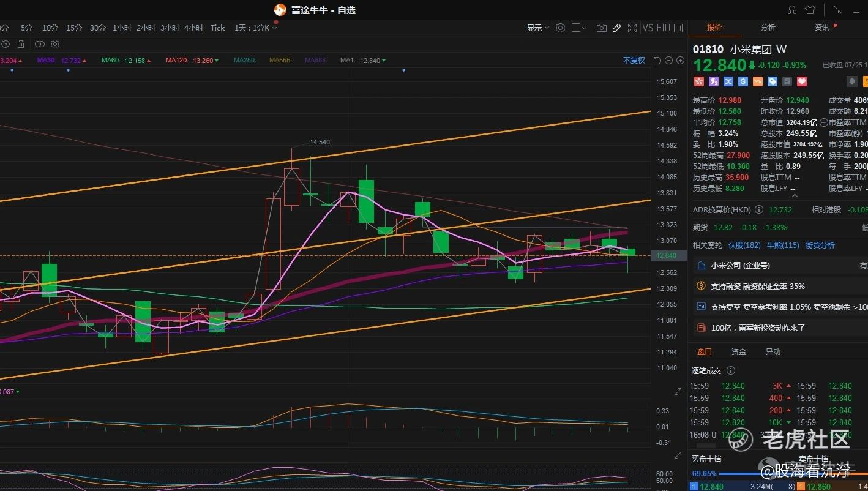This screenshot has height=491, width=868.
Task: Open the MA1 indicator dropdown arrow
Action: (x=384, y=61)
